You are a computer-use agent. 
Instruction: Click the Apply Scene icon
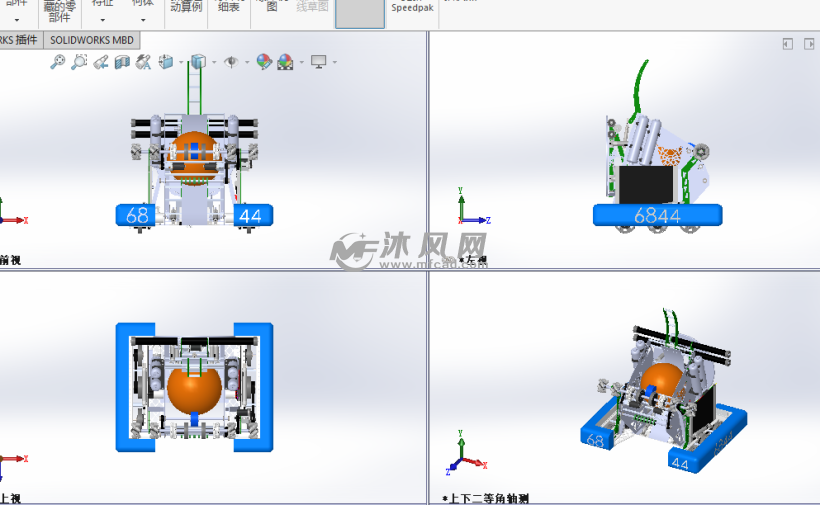[285, 62]
